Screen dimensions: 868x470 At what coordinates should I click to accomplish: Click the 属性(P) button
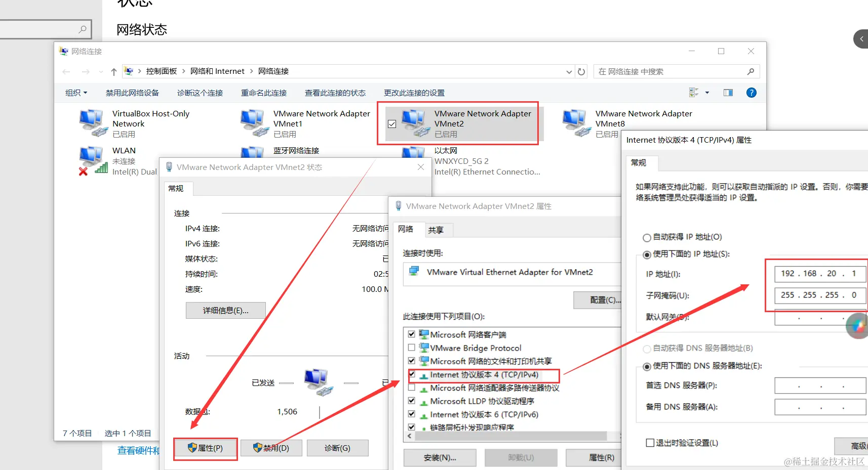[x=205, y=448]
